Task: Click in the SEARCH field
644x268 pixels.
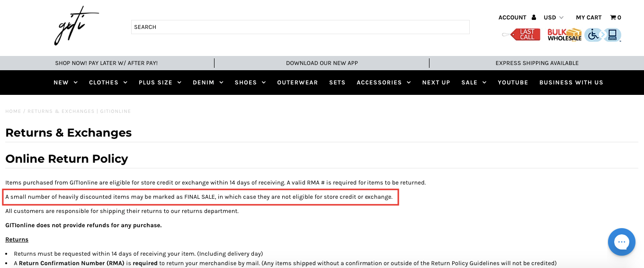Action: (300, 27)
